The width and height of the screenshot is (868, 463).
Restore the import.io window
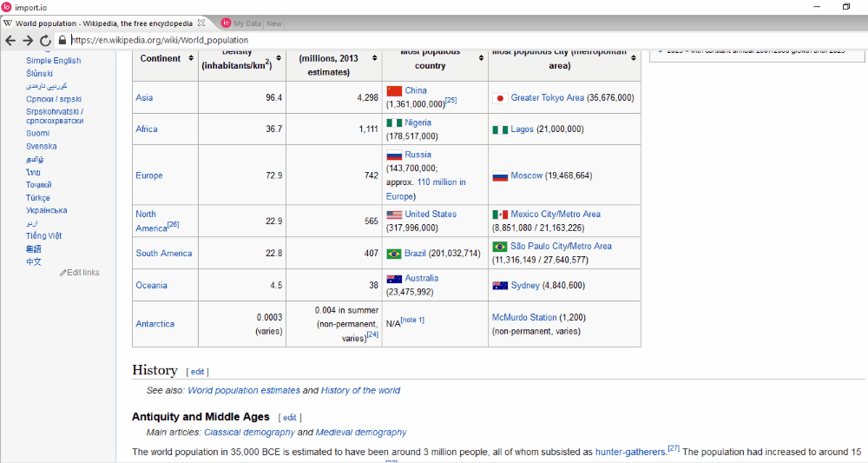(x=845, y=7)
